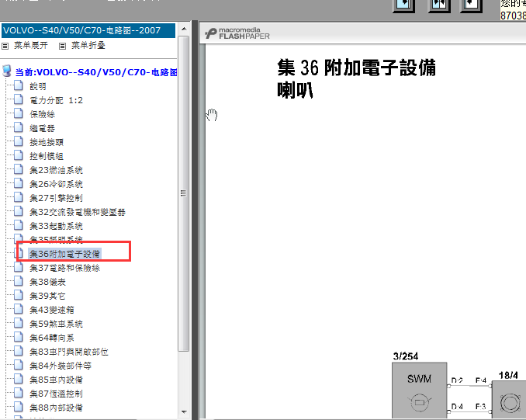Open the 控制模組 entry

point(47,156)
